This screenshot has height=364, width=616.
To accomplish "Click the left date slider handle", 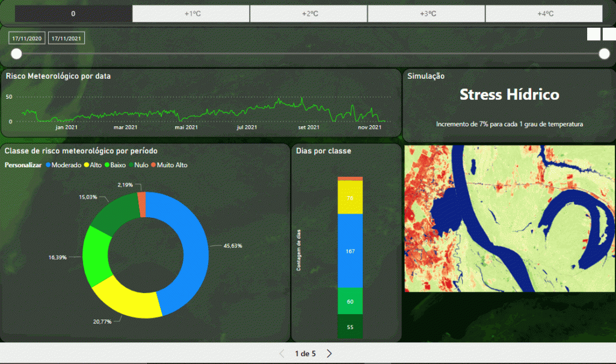I will pos(16,54).
